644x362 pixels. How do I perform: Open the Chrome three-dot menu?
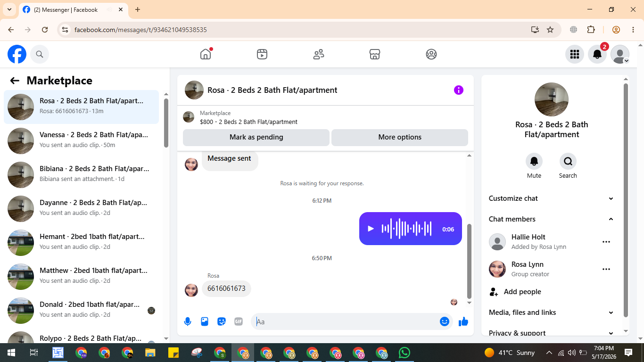[x=633, y=30]
